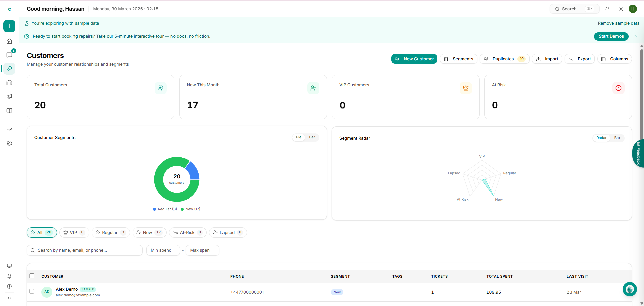Open the home dashboard sidebar icon
The image size is (644, 306).
(9, 41)
